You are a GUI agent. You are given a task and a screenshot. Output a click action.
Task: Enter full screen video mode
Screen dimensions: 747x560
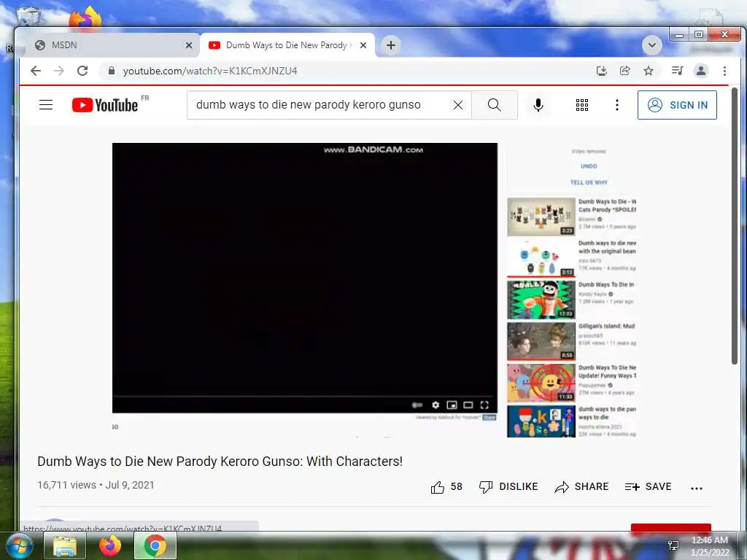pyautogui.click(x=484, y=405)
